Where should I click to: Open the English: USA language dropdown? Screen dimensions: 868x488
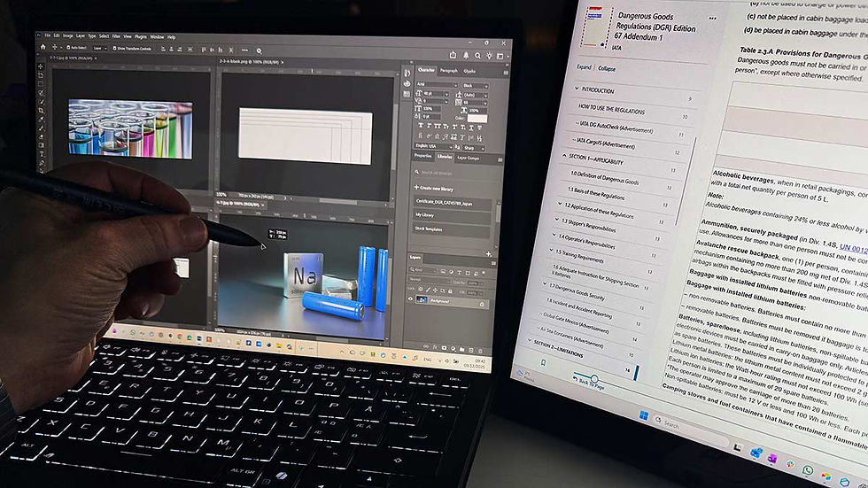click(433, 147)
